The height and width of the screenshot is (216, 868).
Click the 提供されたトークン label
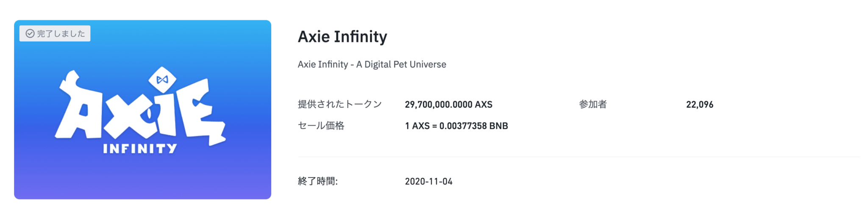point(340,104)
